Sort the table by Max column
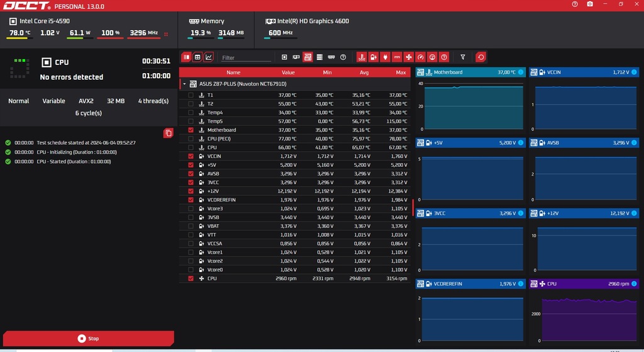Viewport: 644px width, 352px height. click(x=401, y=72)
